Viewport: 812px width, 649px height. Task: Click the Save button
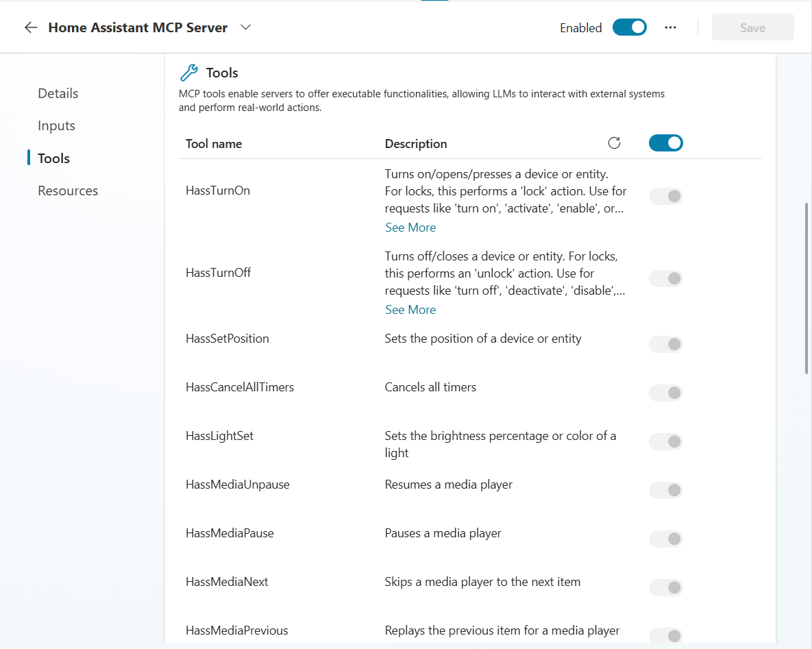(752, 27)
